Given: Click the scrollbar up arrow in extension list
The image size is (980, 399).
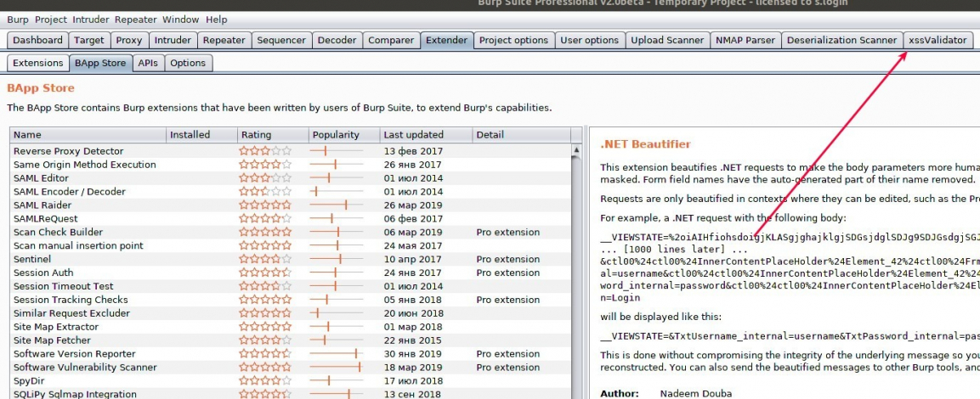Looking at the screenshot, I should tap(576, 150).
